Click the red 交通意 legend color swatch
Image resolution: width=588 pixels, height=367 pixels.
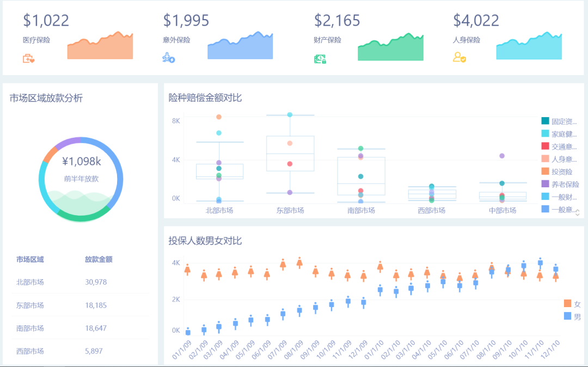pos(545,146)
